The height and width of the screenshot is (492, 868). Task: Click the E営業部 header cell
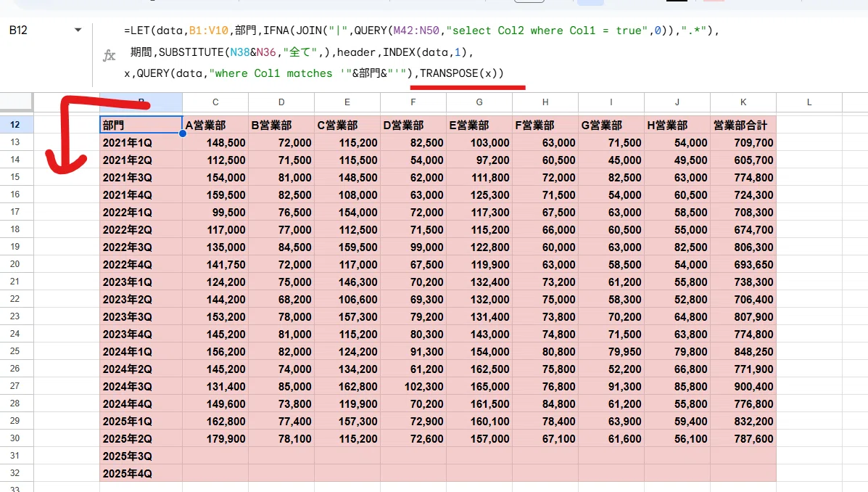tap(479, 126)
